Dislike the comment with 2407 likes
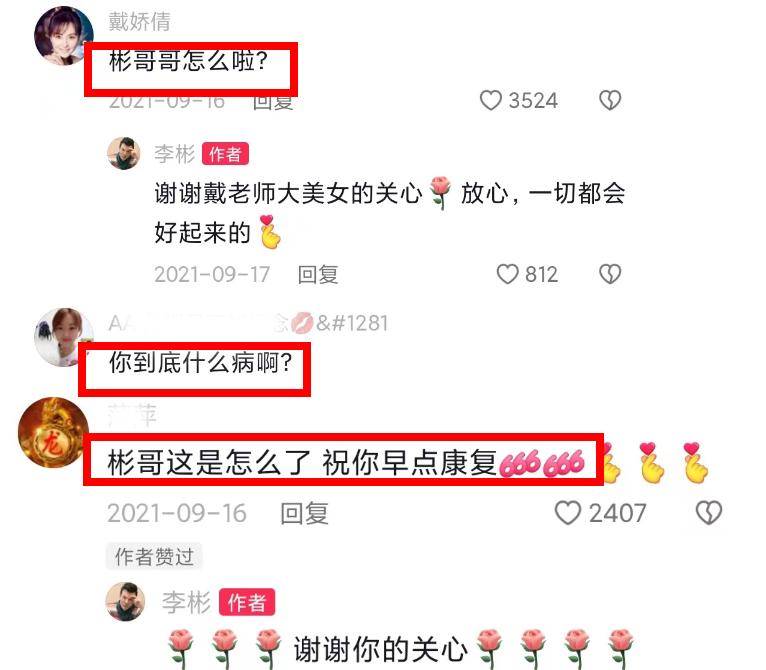Screen dimensions: 766x670 709,513
